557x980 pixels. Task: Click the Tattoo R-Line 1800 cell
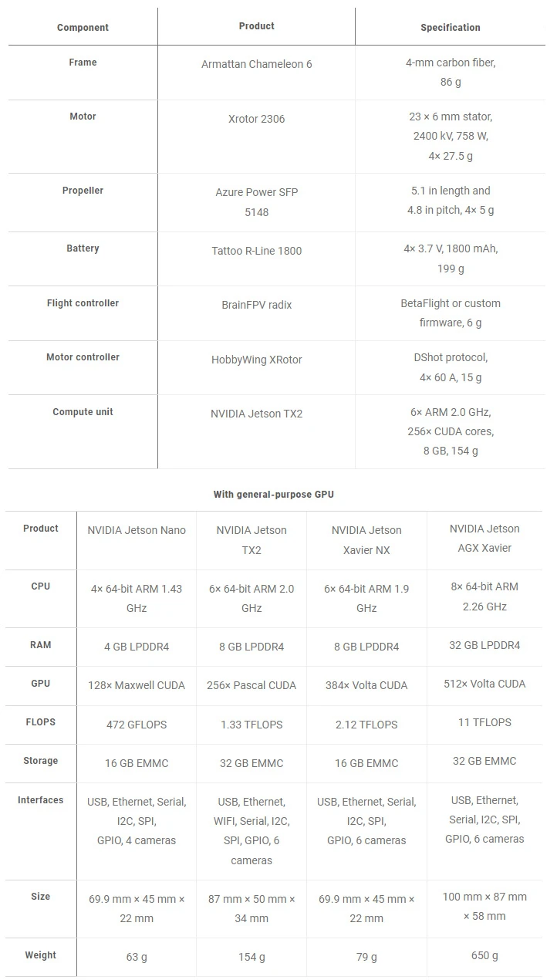click(256, 251)
